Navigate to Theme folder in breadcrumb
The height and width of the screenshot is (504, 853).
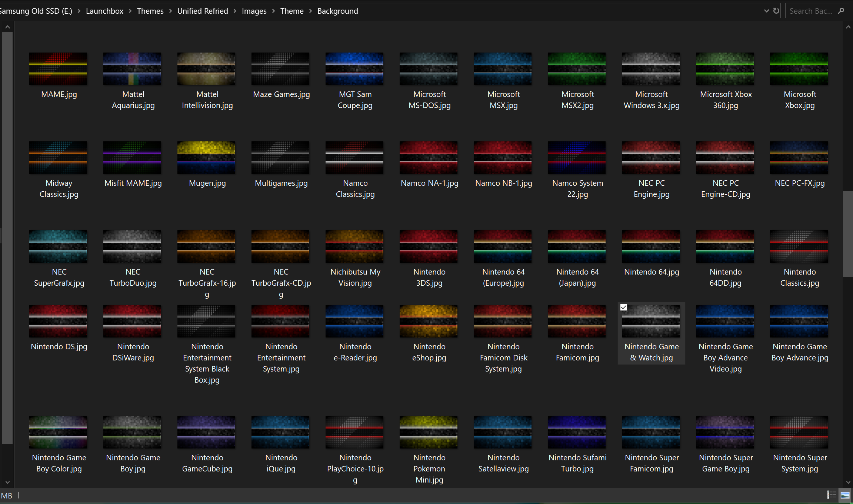[292, 11]
